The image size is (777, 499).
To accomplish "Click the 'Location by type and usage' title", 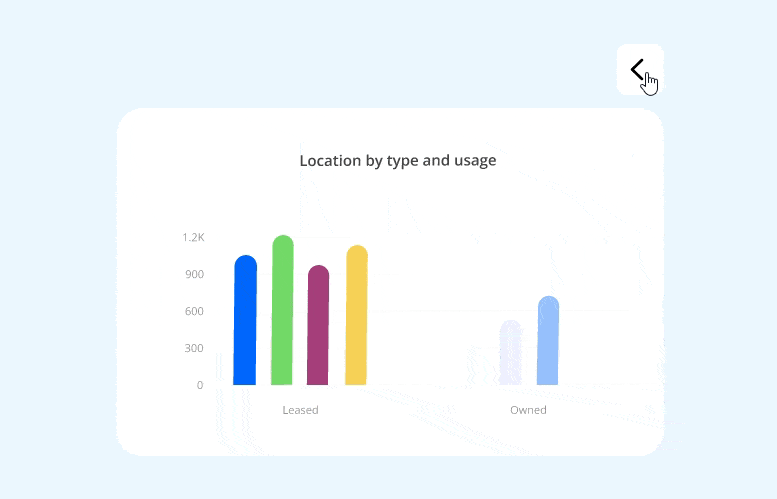I will 398,161.
